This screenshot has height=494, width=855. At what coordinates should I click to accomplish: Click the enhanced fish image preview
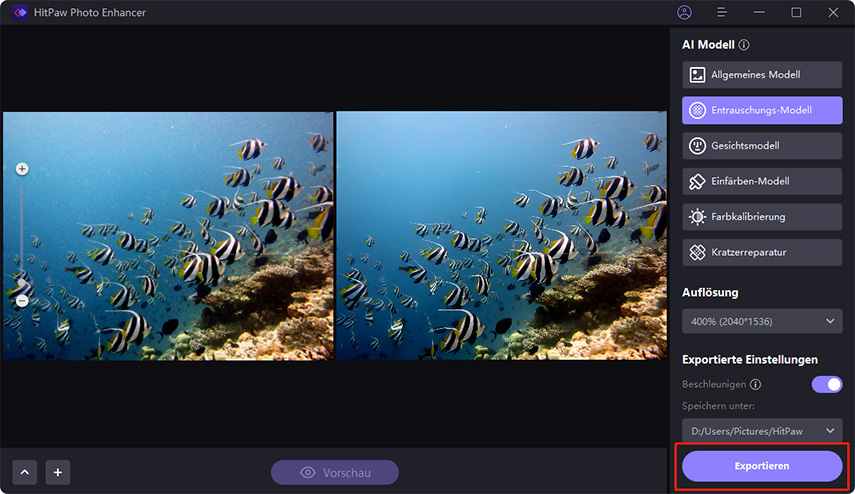tap(501, 235)
